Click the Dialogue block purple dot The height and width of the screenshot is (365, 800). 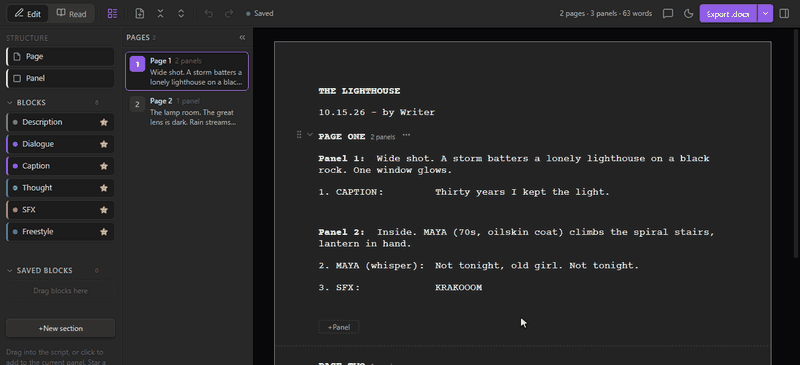[x=15, y=144]
